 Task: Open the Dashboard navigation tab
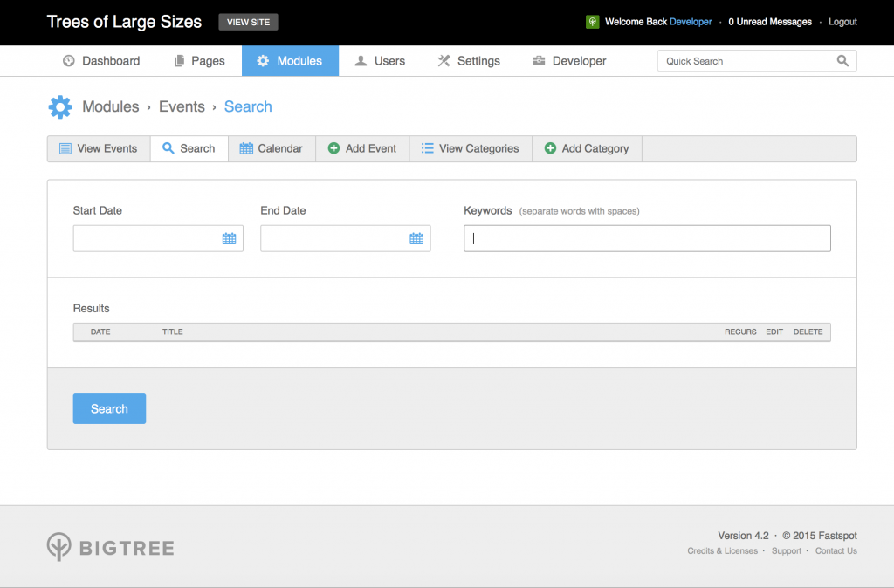[x=101, y=61]
